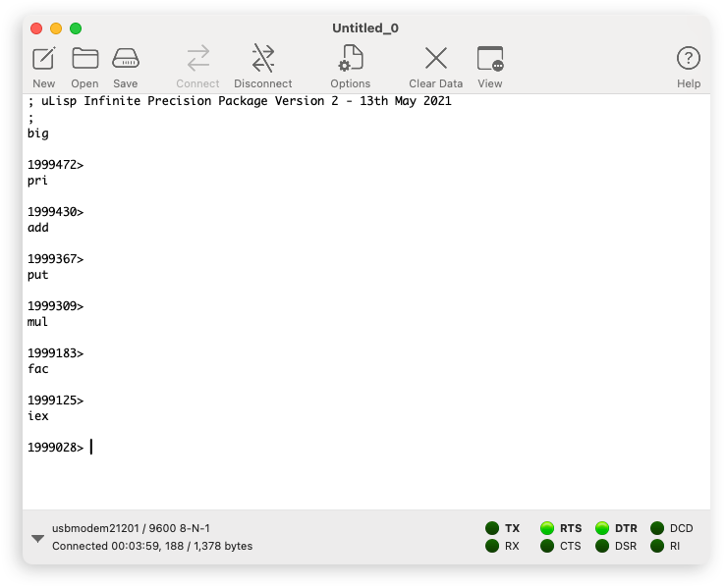Click the DCD status indicator
Viewport: 726px width, 588px height.
point(657,528)
